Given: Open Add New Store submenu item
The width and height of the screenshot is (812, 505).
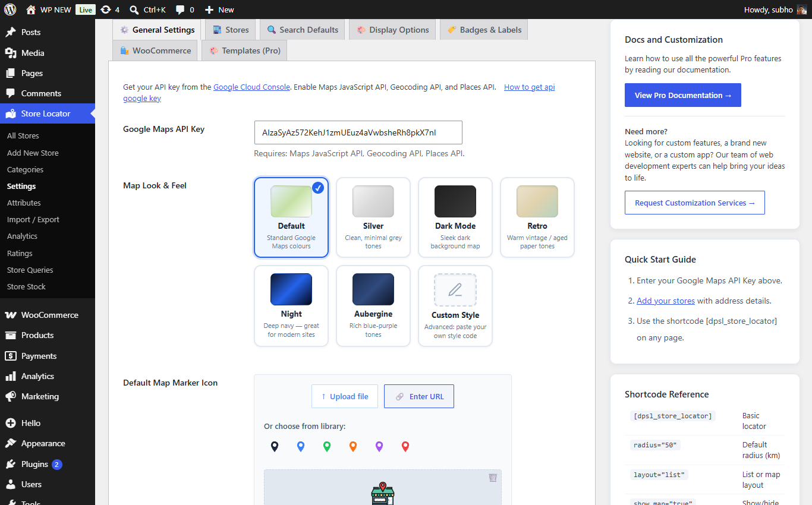Looking at the screenshot, I should pyautogui.click(x=33, y=153).
